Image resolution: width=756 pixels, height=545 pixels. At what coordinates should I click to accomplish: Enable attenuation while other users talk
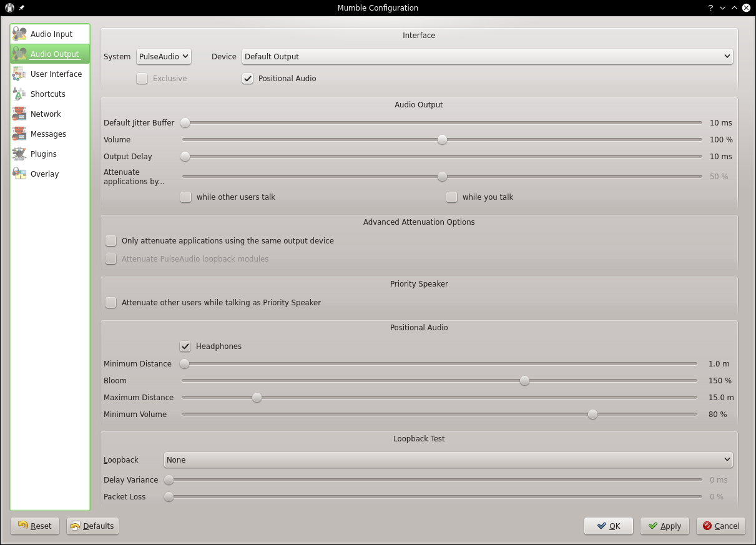185,197
